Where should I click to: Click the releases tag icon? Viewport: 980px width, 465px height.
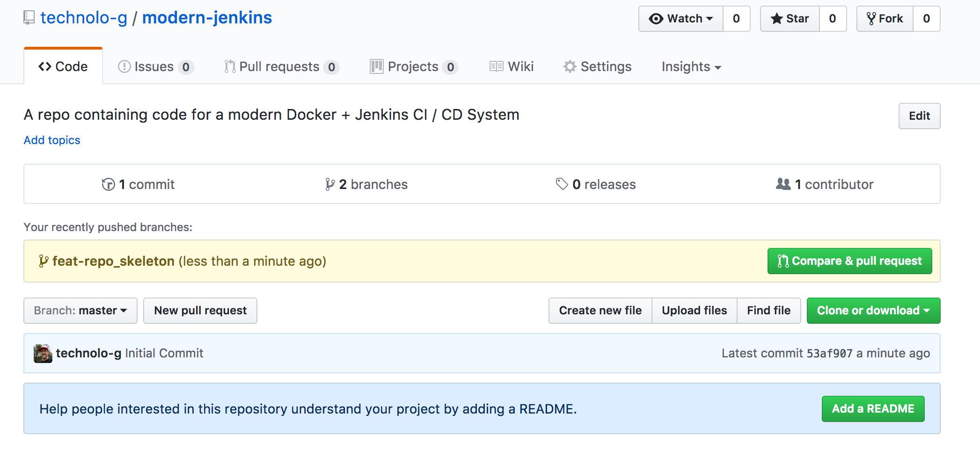[562, 184]
